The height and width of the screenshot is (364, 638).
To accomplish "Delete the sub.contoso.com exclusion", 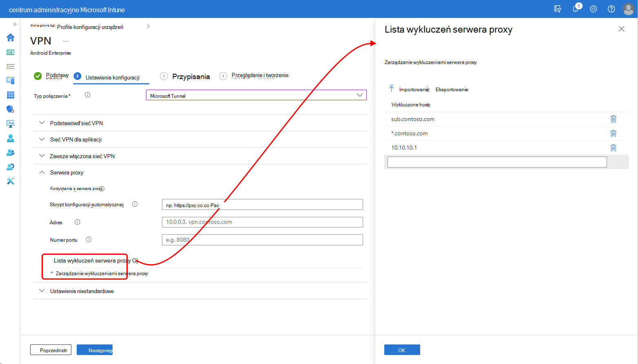I will point(613,119).
